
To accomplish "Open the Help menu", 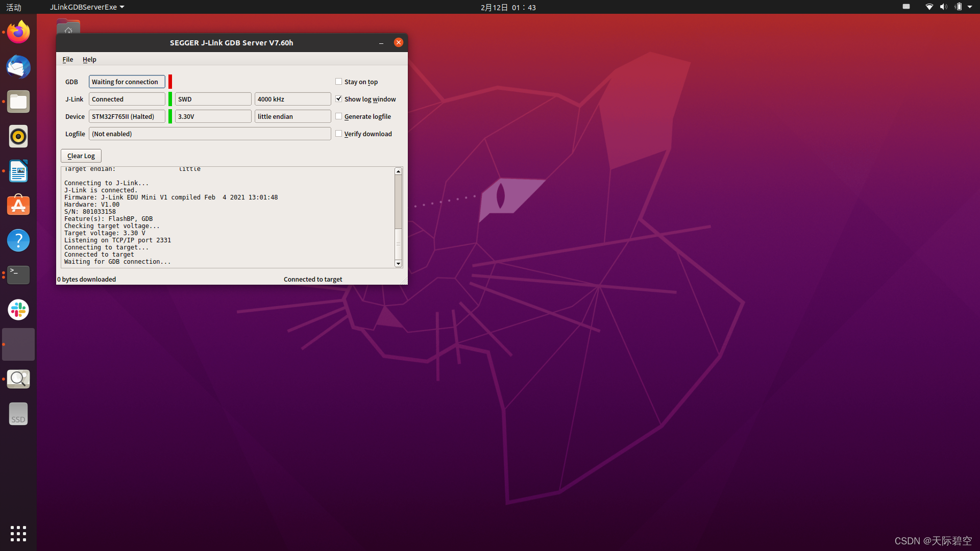I will (x=89, y=60).
